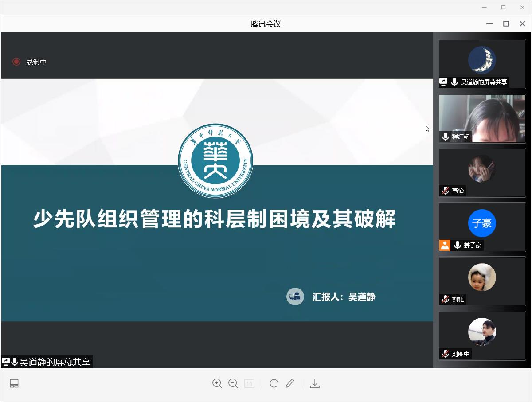The height and width of the screenshot is (402, 532).
Task: Mute 程红艳's microphone
Action: [x=446, y=137]
